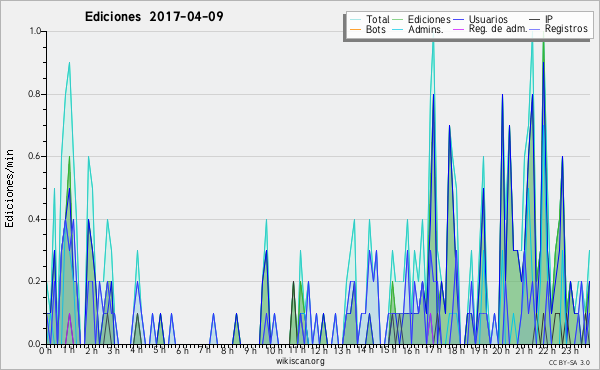600x370 pixels.
Task: Click the Usuarios legend entry
Action: 481,19
